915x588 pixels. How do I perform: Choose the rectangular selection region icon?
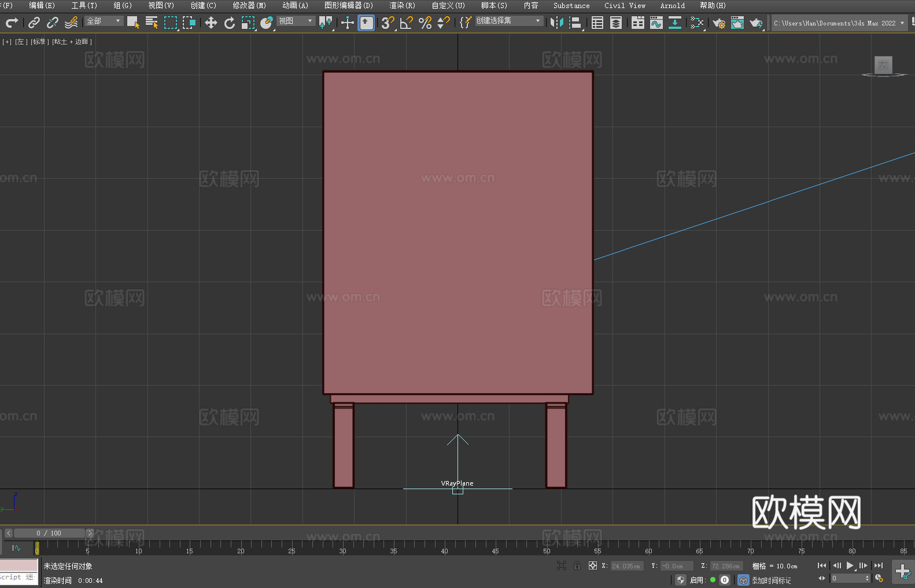[x=171, y=23]
